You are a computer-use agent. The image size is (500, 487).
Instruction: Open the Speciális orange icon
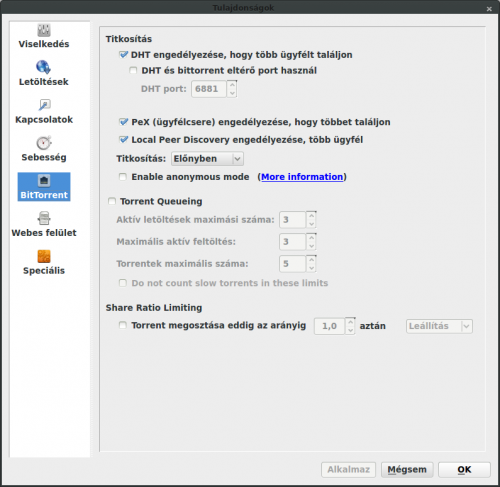point(44,256)
